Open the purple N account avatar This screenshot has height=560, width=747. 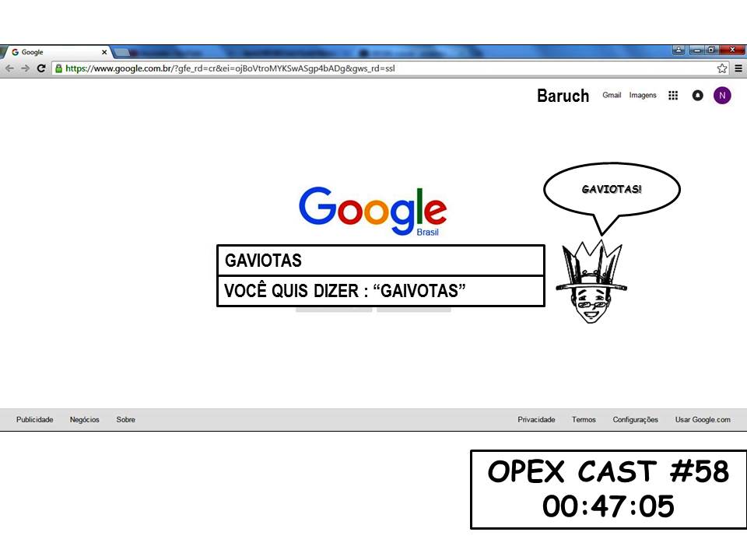pyautogui.click(x=722, y=96)
